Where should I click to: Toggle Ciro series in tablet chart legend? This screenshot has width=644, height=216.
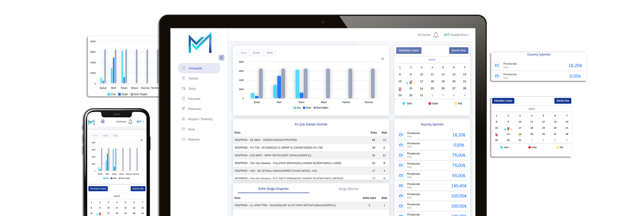point(297,108)
